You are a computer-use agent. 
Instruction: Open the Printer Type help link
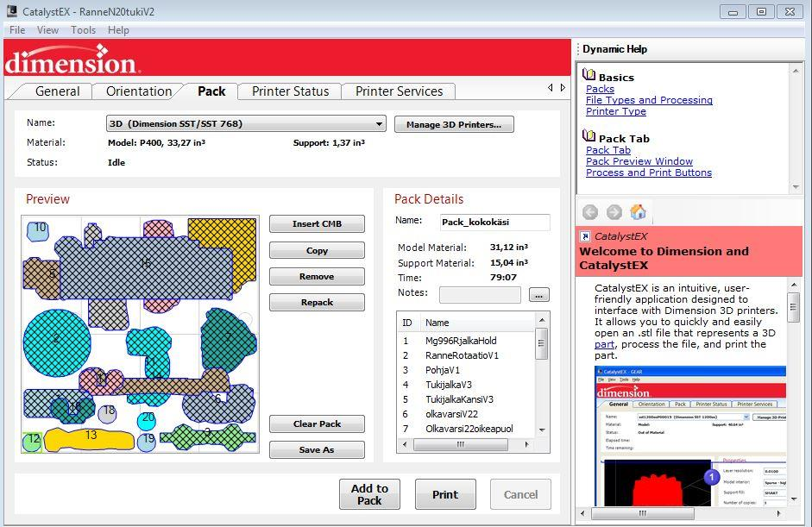point(616,111)
